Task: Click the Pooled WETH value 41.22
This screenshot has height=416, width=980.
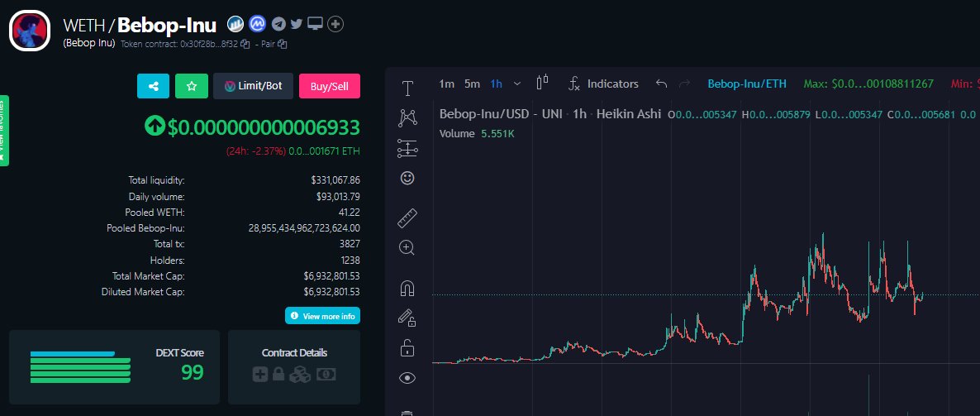Action: tap(350, 212)
